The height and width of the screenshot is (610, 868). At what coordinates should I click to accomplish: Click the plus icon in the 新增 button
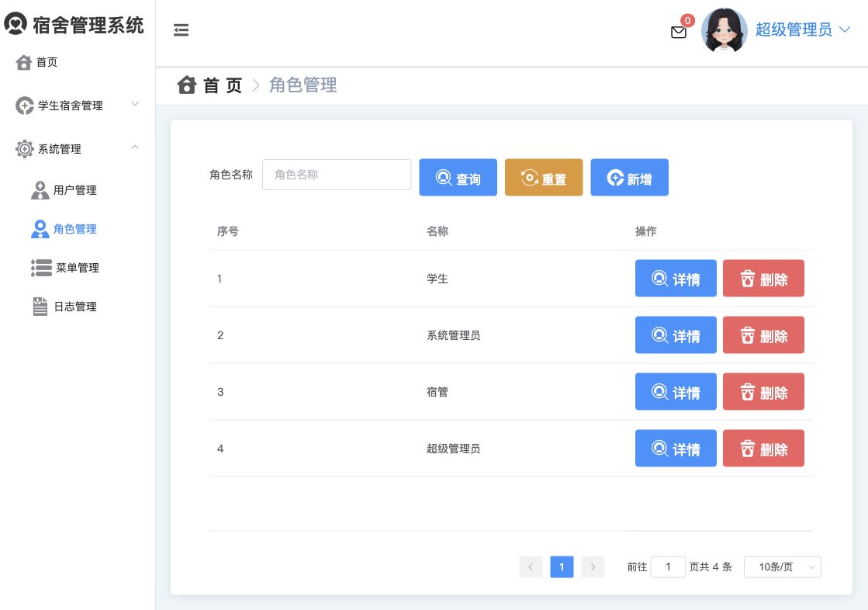(616, 177)
